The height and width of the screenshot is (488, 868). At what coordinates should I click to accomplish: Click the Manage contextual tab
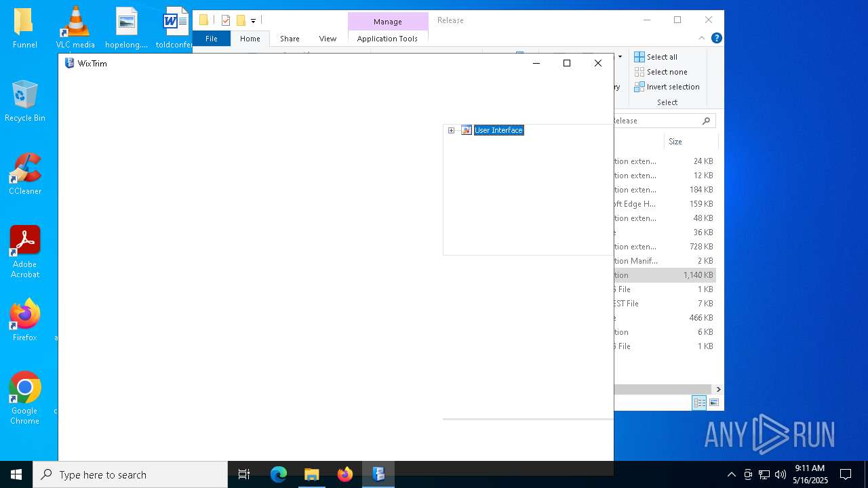(x=388, y=22)
